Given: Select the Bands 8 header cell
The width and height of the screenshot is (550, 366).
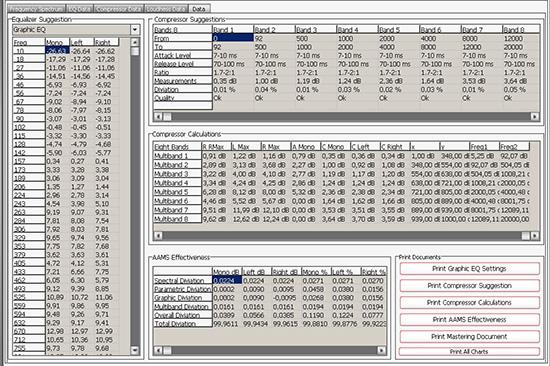Looking at the screenshot, I should point(183,30).
